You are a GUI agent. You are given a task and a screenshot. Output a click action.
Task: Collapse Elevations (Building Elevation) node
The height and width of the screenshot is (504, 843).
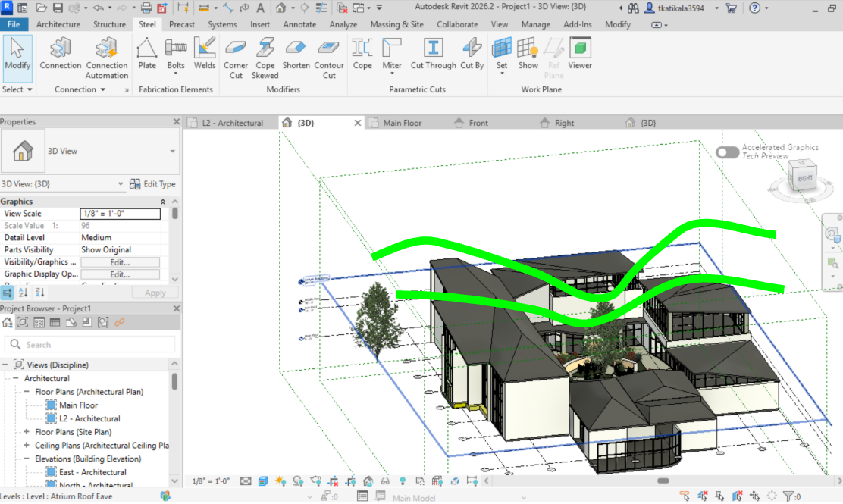click(x=27, y=459)
